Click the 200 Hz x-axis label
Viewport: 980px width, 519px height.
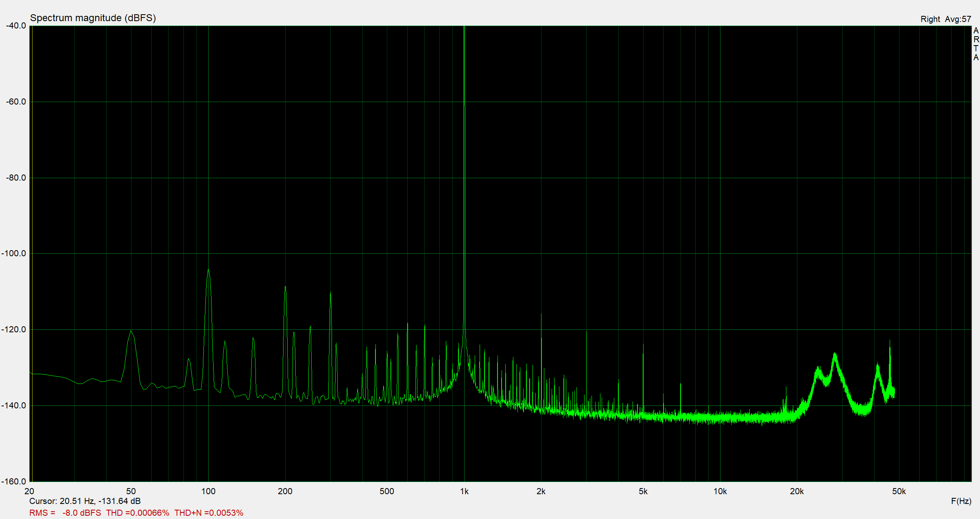pos(285,491)
